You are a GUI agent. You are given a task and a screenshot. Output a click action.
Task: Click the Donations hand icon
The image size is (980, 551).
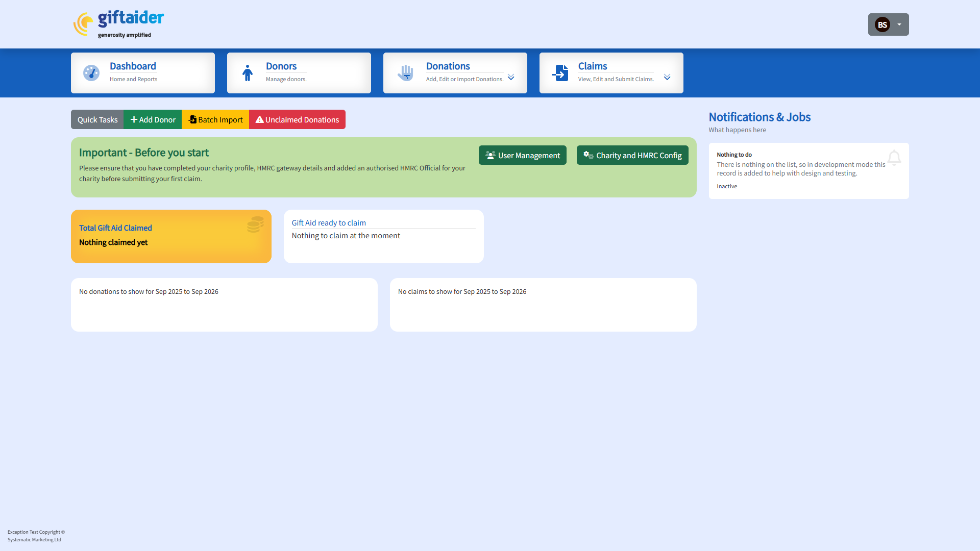[406, 73]
